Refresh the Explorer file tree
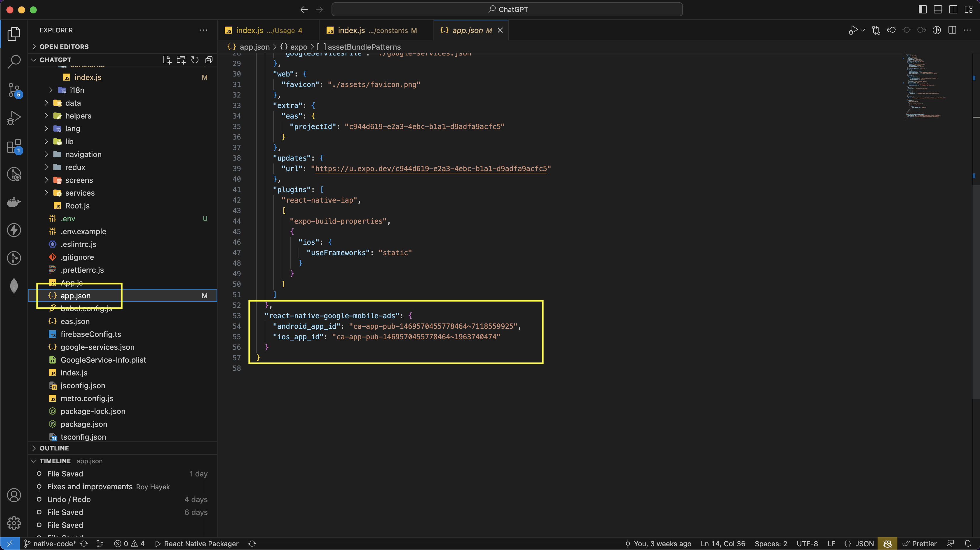The image size is (980, 550). click(x=195, y=60)
